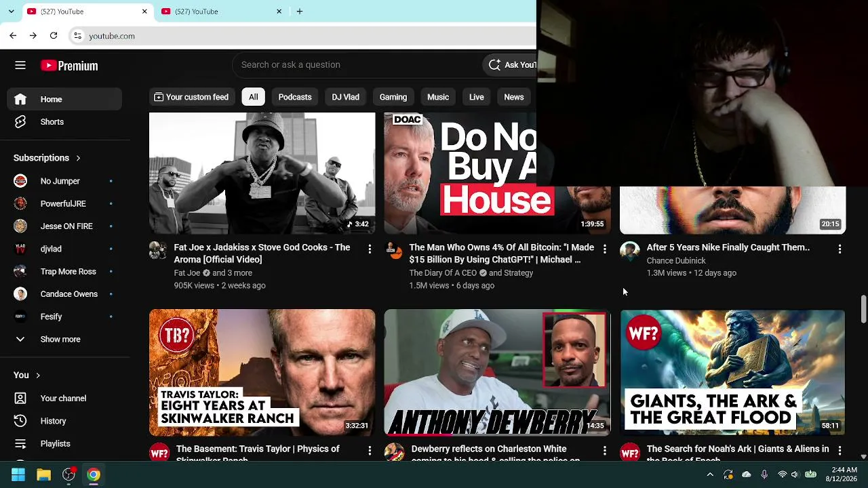
Task: Click the YouTube Premium logo
Action: tap(69, 66)
